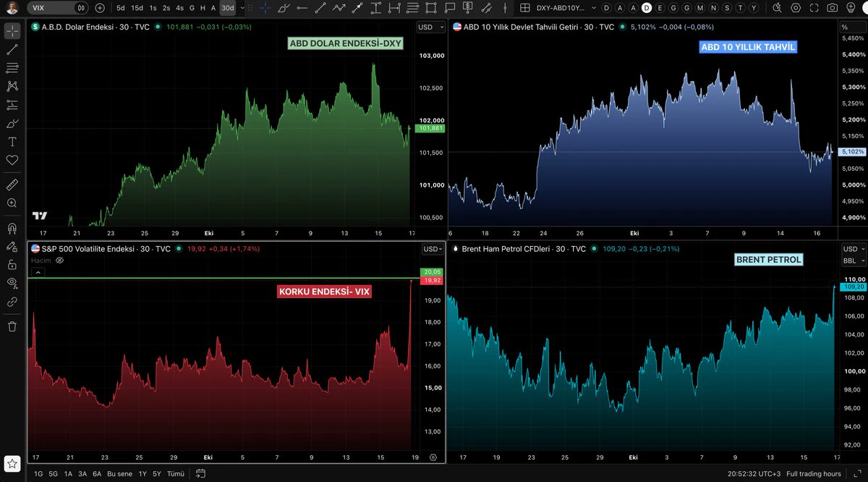
Task: Click the Tümü range button
Action: pyautogui.click(x=176, y=474)
